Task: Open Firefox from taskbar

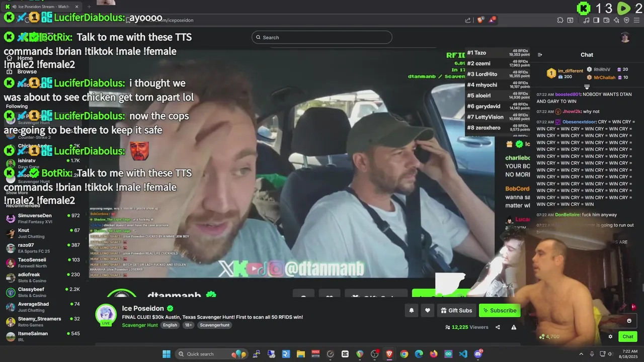Action: click(434, 354)
